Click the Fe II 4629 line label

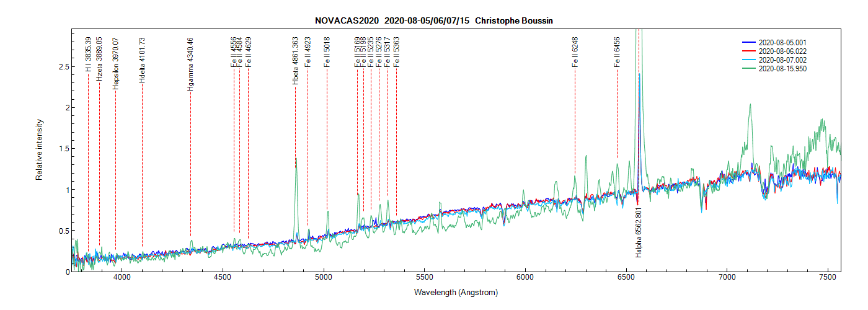tap(249, 52)
